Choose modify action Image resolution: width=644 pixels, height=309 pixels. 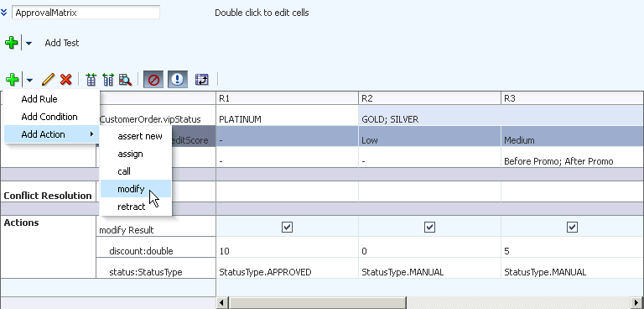click(136, 189)
